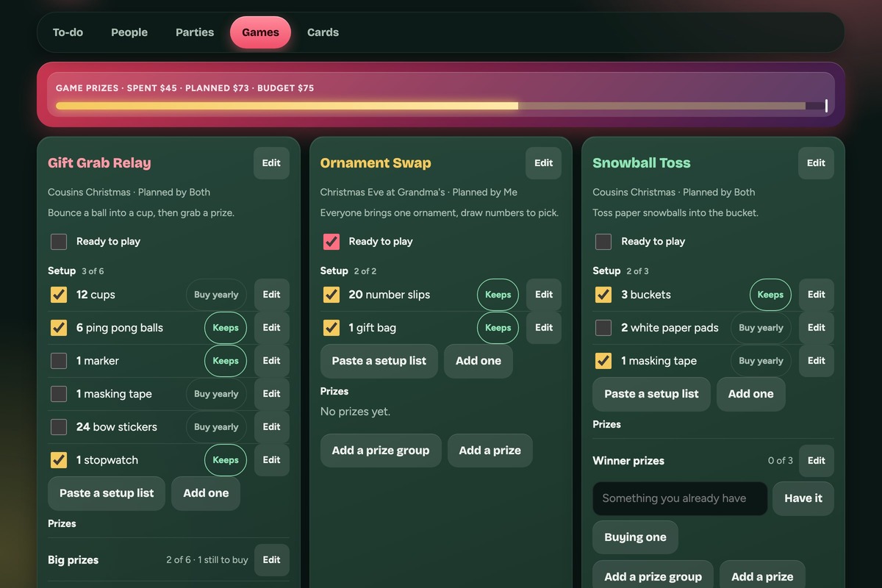Edit the Winner prizes group
The width and height of the screenshot is (882, 588).
tap(817, 461)
